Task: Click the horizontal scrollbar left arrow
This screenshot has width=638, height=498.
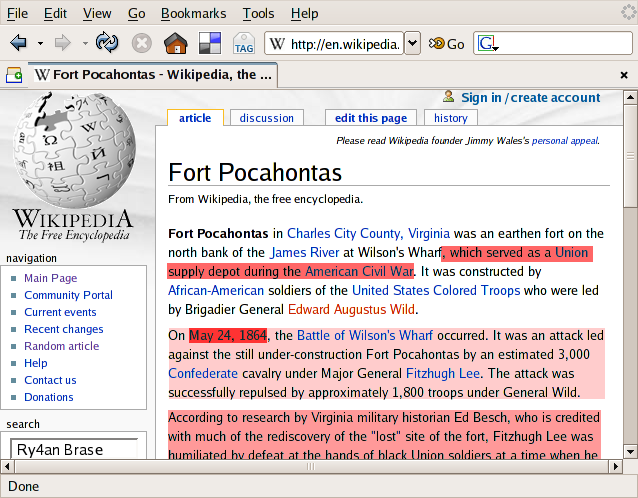Action: pos(7,466)
